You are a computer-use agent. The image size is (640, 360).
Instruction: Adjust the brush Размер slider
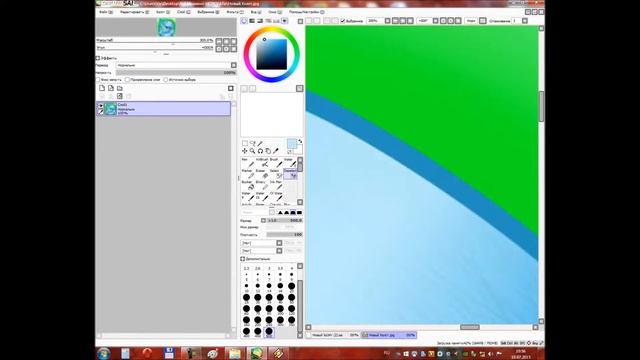[284, 220]
